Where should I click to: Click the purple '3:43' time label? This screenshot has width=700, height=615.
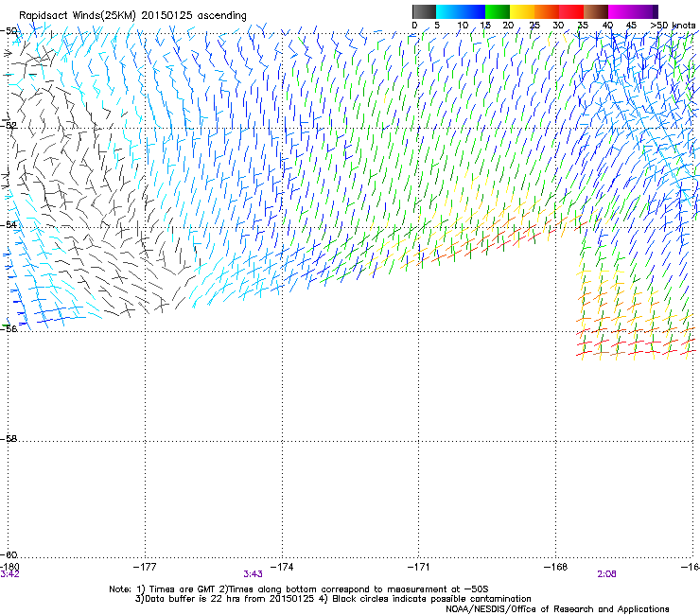(x=253, y=574)
